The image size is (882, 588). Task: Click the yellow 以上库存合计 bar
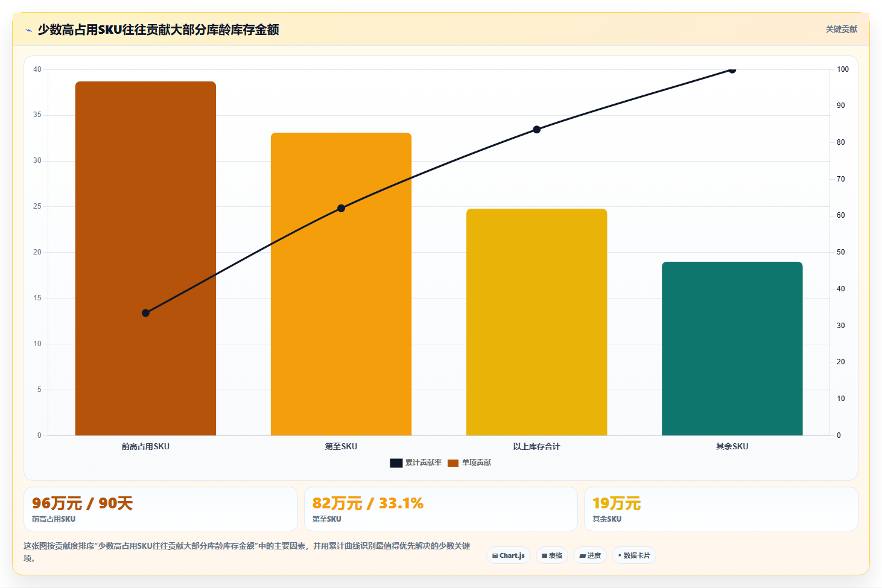(x=537, y=322)
